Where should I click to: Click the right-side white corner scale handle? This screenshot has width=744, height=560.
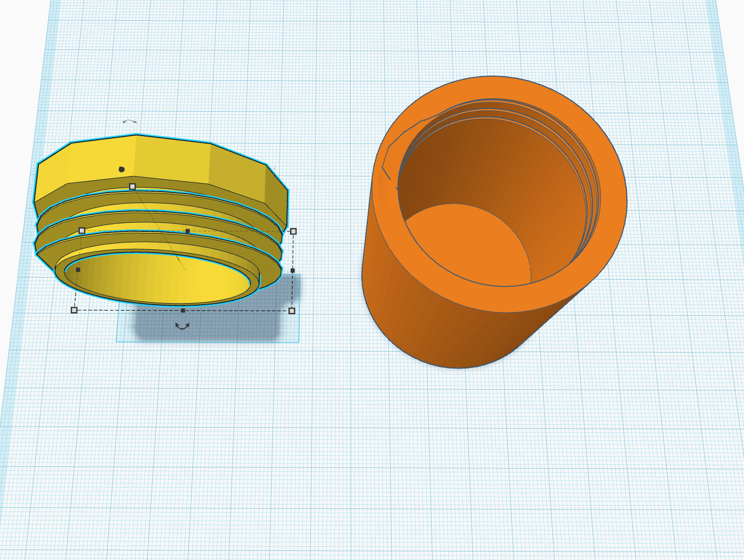coord(293,231)
